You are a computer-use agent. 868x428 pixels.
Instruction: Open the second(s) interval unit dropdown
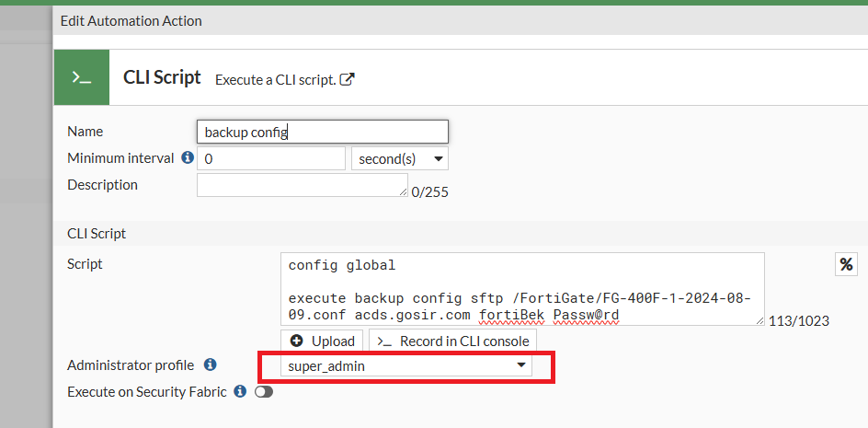(x=400, y=158)
